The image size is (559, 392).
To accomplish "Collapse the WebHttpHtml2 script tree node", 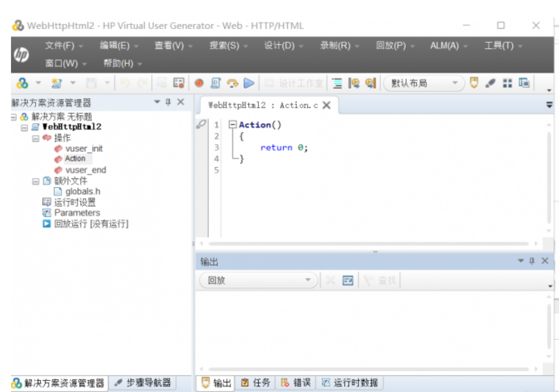I will pyautogui.click(x=25, y=127).
